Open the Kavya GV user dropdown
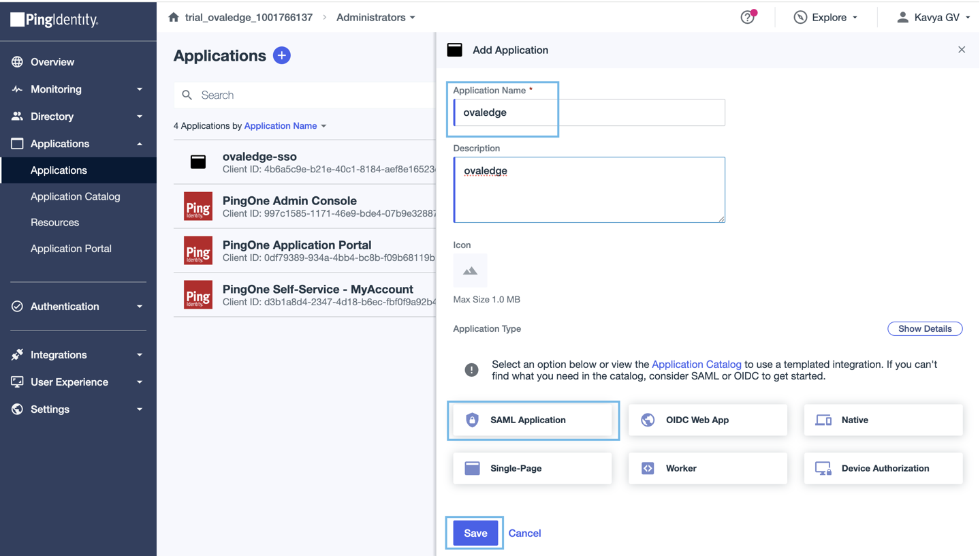This screenshot has height=556, width=980. pyautogui.click(x=934, y=17)
